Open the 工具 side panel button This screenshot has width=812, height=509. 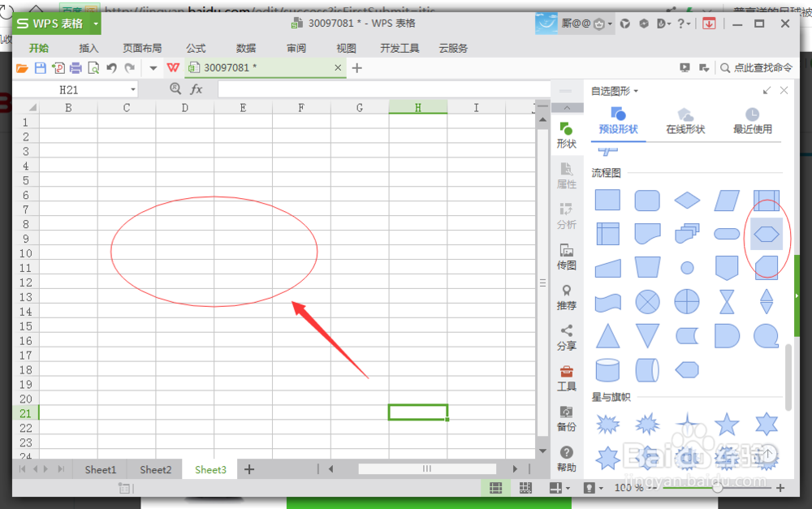coord(567,378)
